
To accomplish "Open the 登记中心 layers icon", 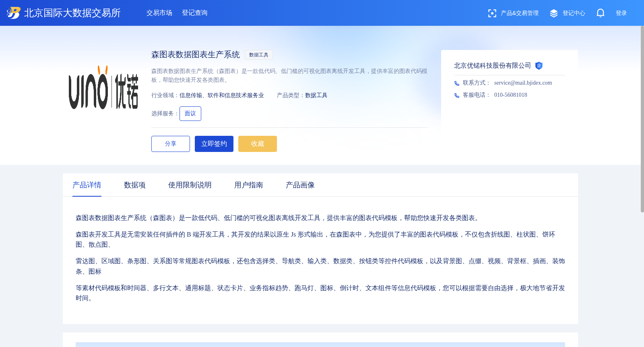I will pyautogui.click(x=554, y=13).
